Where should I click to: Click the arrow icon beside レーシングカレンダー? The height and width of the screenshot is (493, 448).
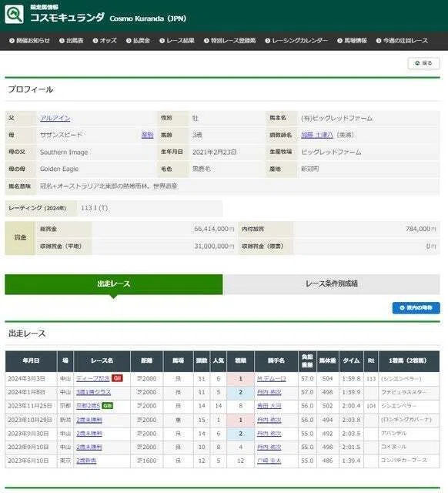click(268, 41)
